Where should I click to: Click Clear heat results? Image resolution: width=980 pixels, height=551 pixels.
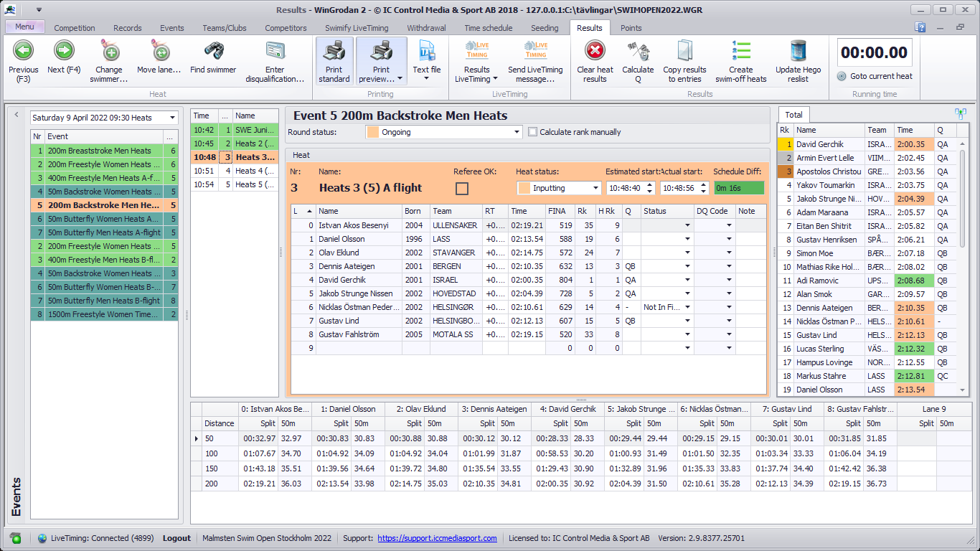tap(595, 61)
